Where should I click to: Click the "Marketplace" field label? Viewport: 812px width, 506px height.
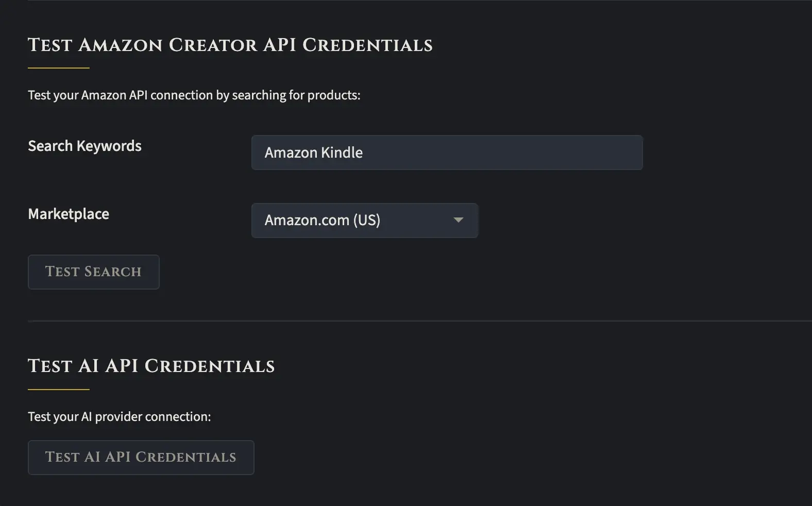(x=69, y=214)
